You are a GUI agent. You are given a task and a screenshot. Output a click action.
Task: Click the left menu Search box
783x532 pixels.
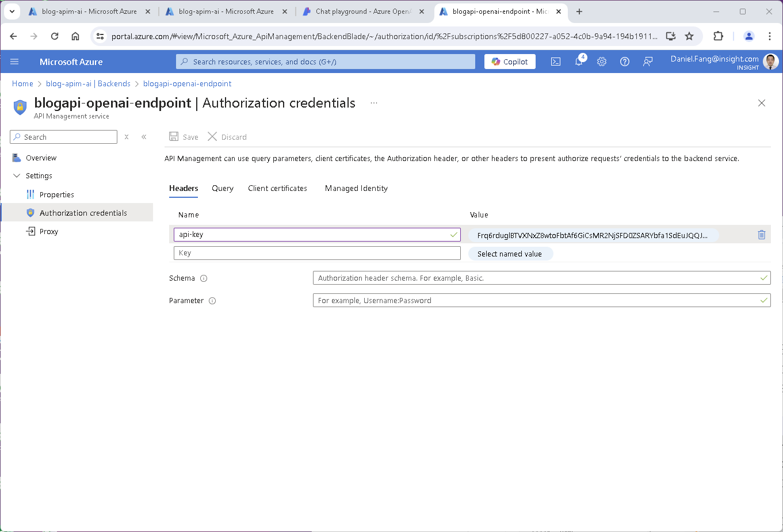pos(63,137)
